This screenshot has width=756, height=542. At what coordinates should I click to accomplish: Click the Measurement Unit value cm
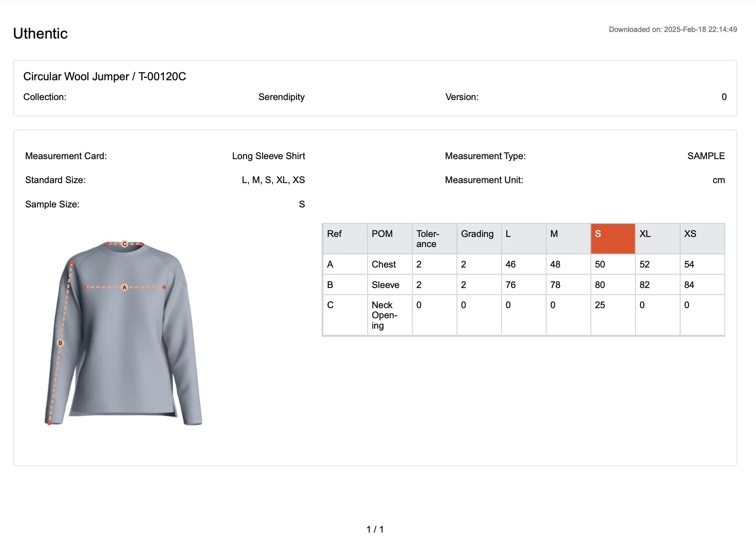718,180
